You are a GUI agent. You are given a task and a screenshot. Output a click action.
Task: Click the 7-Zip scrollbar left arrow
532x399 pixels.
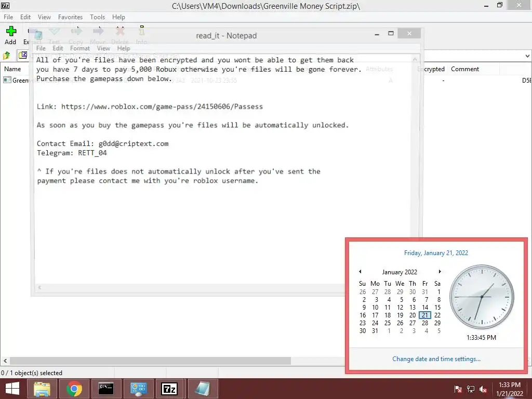point(5,361)
